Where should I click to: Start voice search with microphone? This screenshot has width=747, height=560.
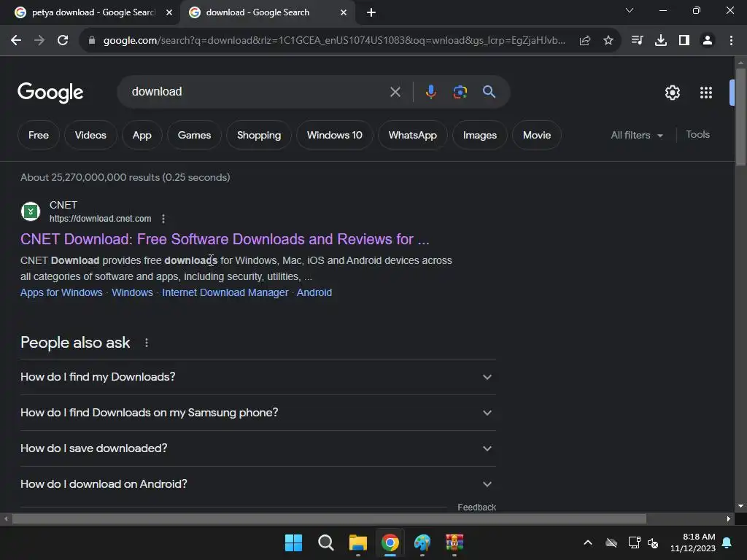pyautogui.click(x=430, y=91)
